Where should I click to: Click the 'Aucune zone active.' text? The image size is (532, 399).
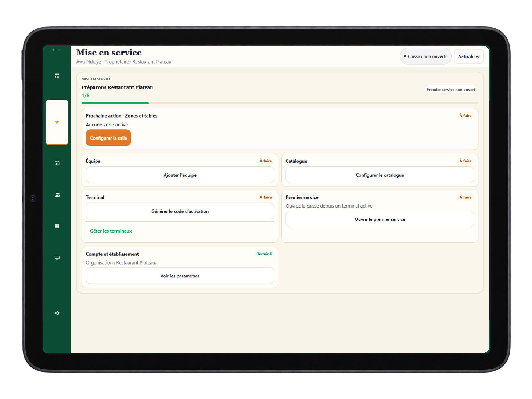(107, 125)
